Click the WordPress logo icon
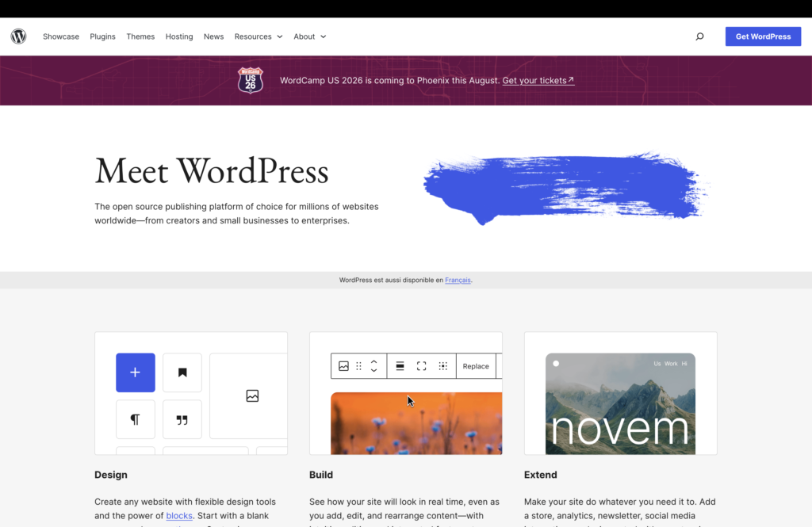 click(19, 36)
